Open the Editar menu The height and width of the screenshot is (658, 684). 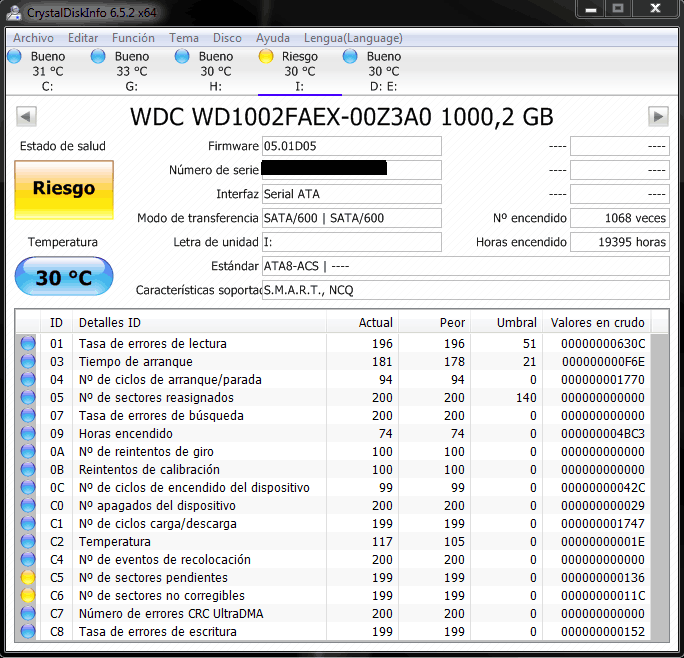tap(83, 38)
